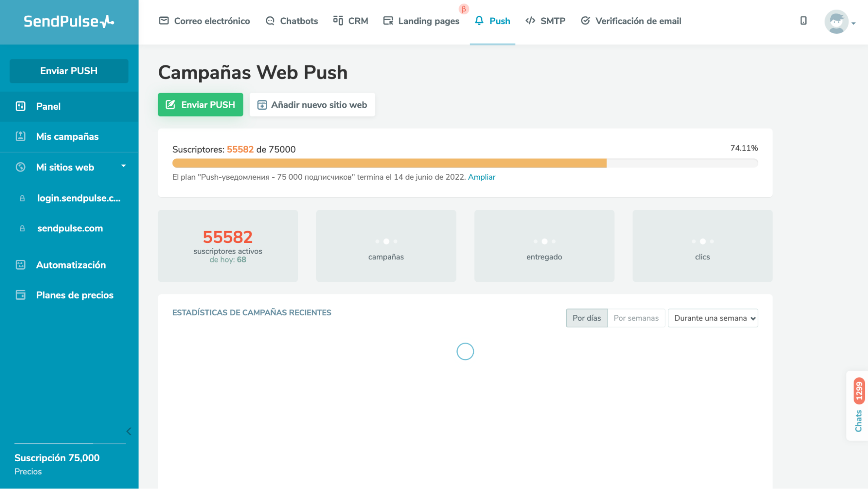
Task: Click the 74.11% usage value
Action: (x=744, y=148)
